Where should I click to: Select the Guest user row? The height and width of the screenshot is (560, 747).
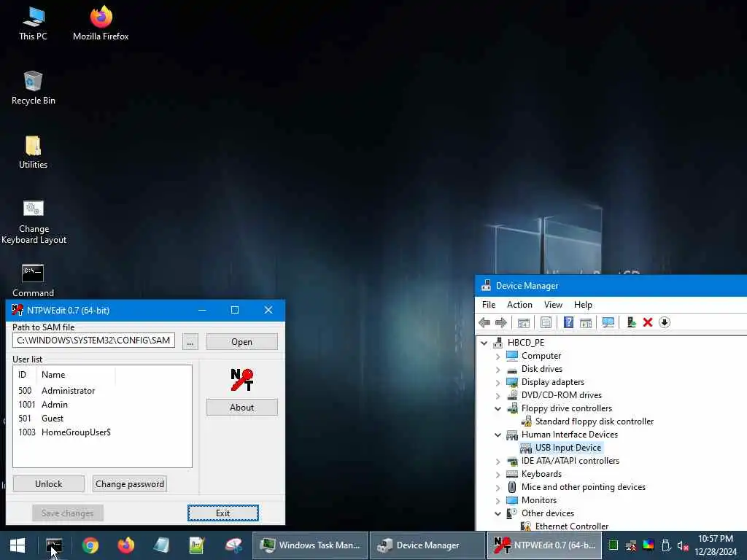point(102,419)
